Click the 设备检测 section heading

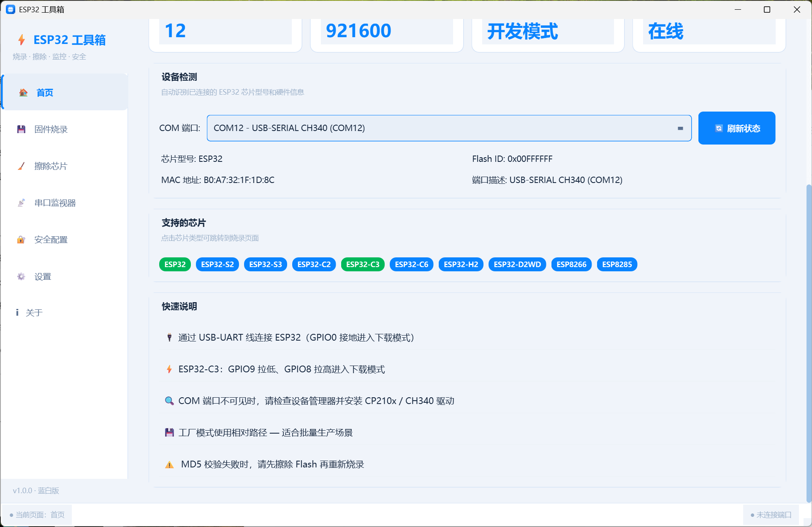[179, 77]
